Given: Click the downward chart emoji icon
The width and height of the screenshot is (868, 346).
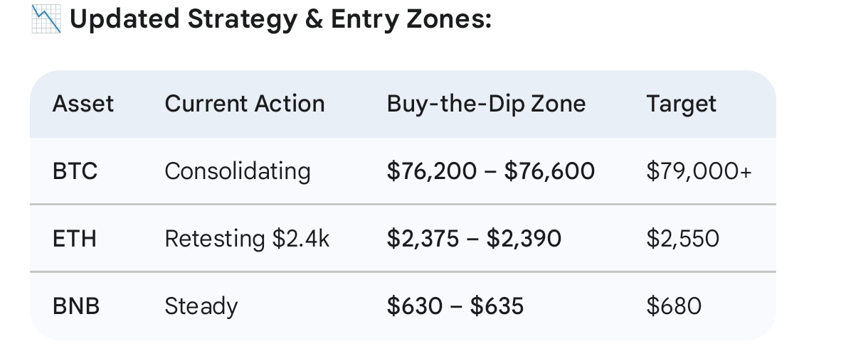Looking at the screenshot, I should (x=46, y=19).
